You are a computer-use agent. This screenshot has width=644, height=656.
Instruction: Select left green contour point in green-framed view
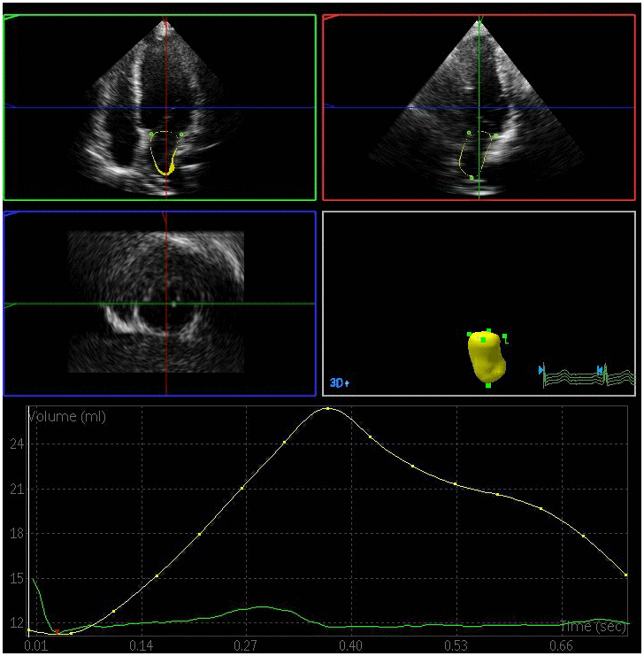[x=151, y=135]
